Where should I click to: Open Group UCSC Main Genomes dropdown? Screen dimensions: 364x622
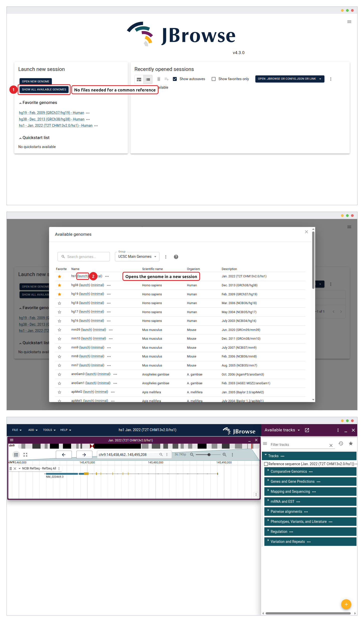pyautogui.click(x=137, y=257)
